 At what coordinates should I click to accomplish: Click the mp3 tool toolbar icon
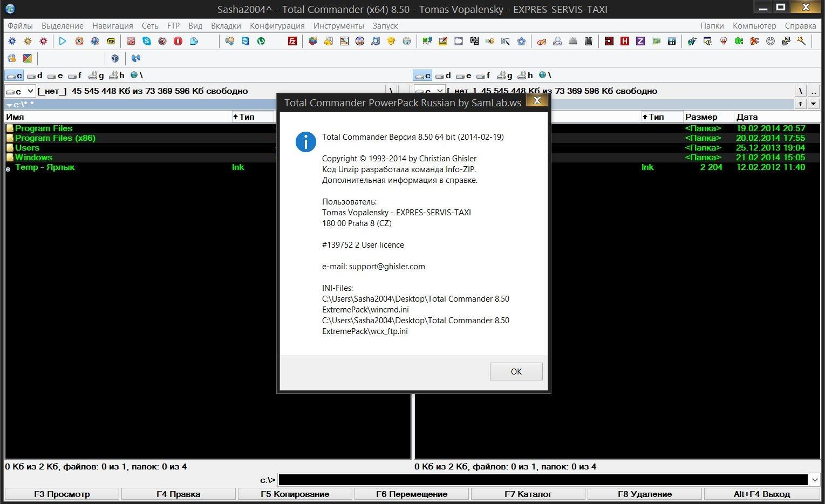click(x=427, y=41)
